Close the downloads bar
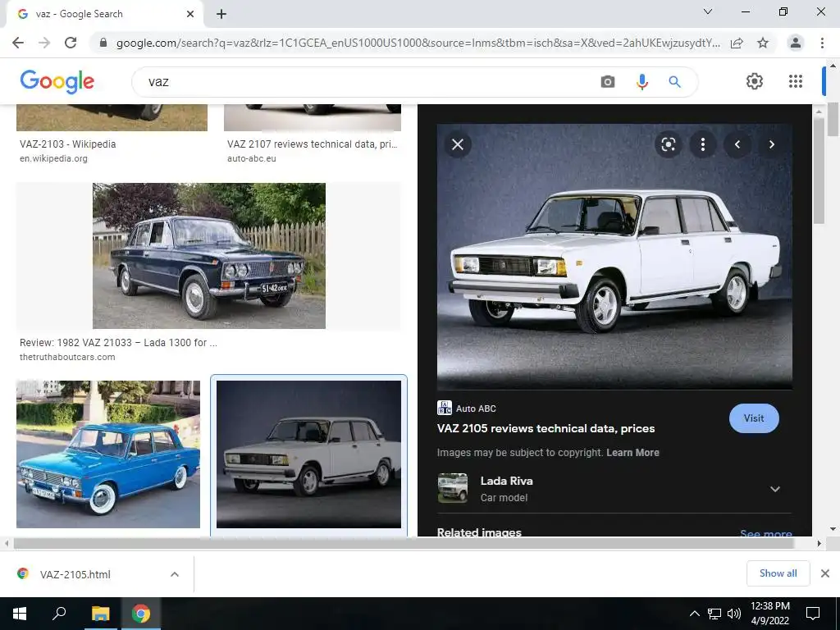This screenshot has height=630, width=840. click(825, 573)
